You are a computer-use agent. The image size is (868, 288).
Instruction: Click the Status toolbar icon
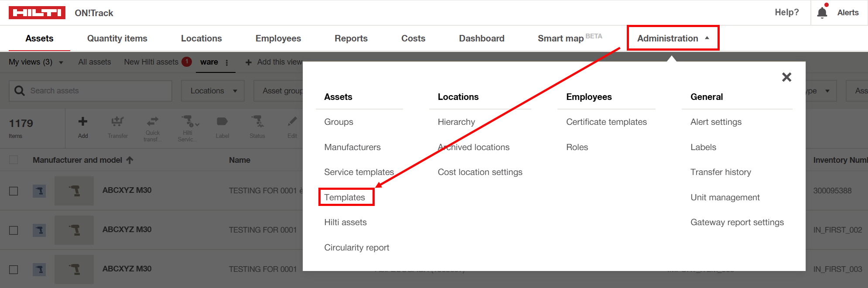pyautogui.click(x=257, y=122)
